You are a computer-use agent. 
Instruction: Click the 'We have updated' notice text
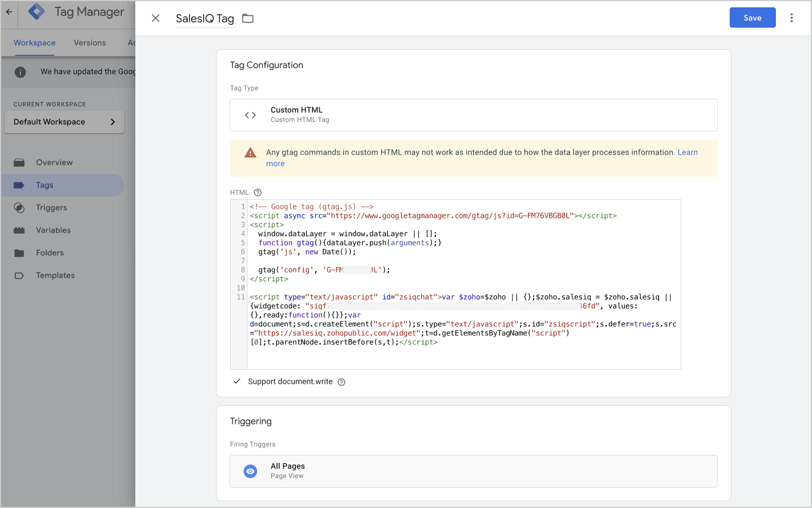tap(87, 72)
